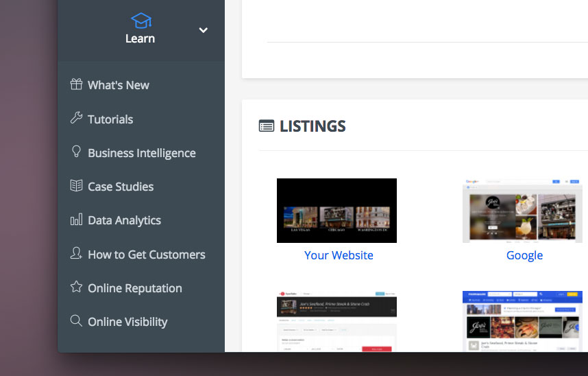Open the Foursquare listing thumbnail
588x376 pixels.
point(522,321)
